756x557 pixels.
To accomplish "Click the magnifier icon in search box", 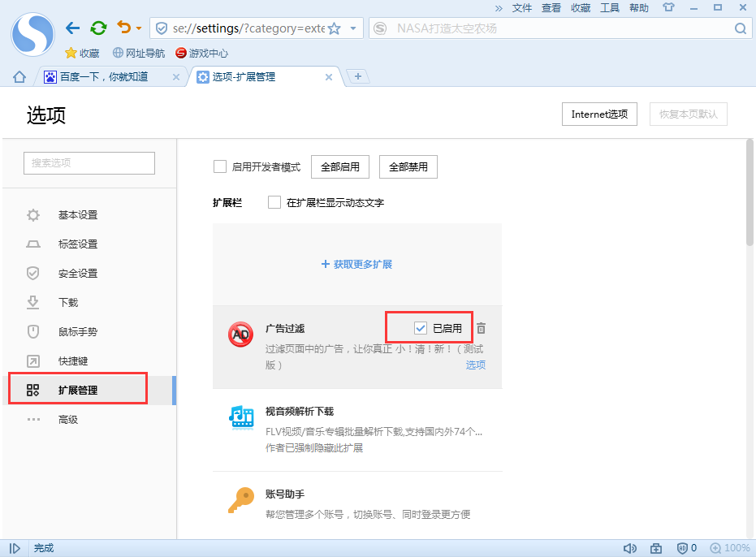I will [x=740, y=28].
